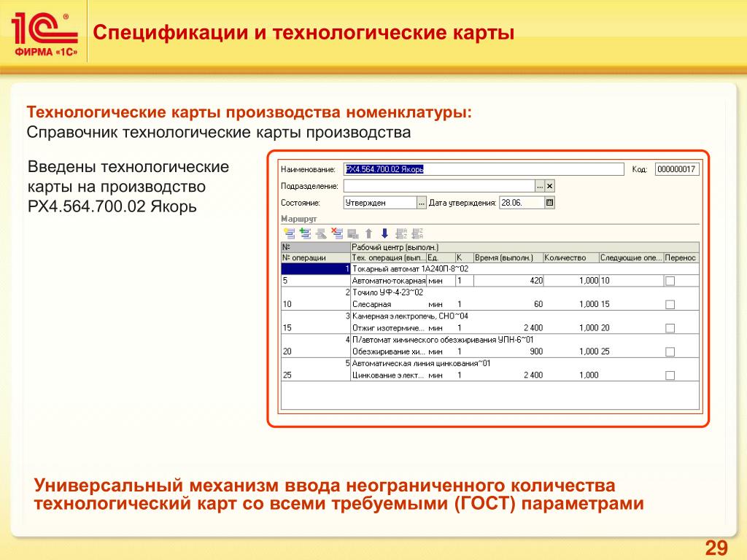Click operation number 25 in first column
The image size is (747, 560).
315,376
